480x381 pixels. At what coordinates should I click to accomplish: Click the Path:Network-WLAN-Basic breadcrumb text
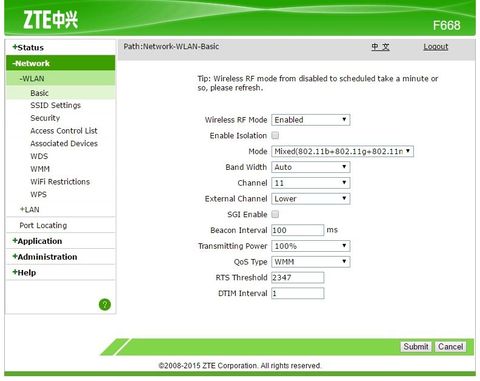click(171, 46)
